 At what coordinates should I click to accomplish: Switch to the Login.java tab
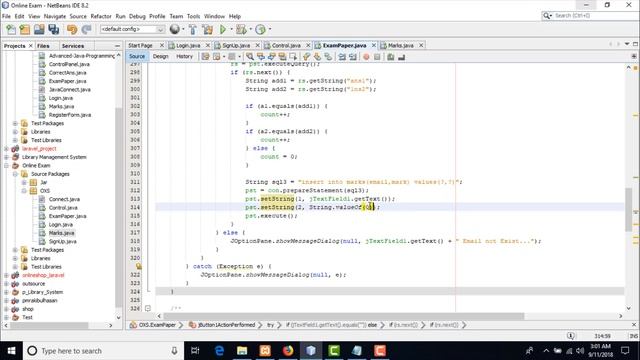click(x=188, y=45)
